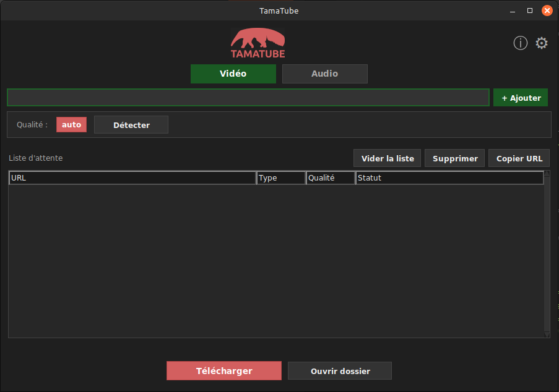Switch to the Vidéo mode tab
559x392 pixels.
click(x=233, y=74)
